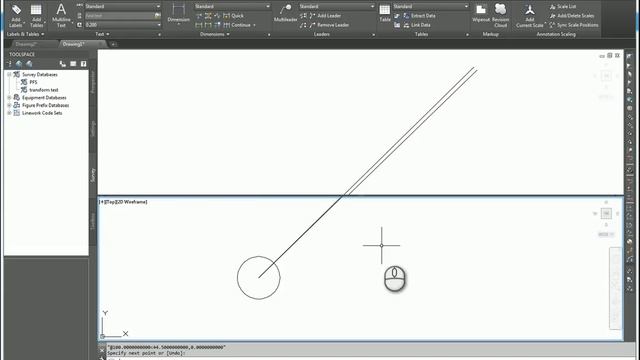The image size is (640, 360).
Task: Expand Figure Prefix Databases node
Action: click(9, 105)
